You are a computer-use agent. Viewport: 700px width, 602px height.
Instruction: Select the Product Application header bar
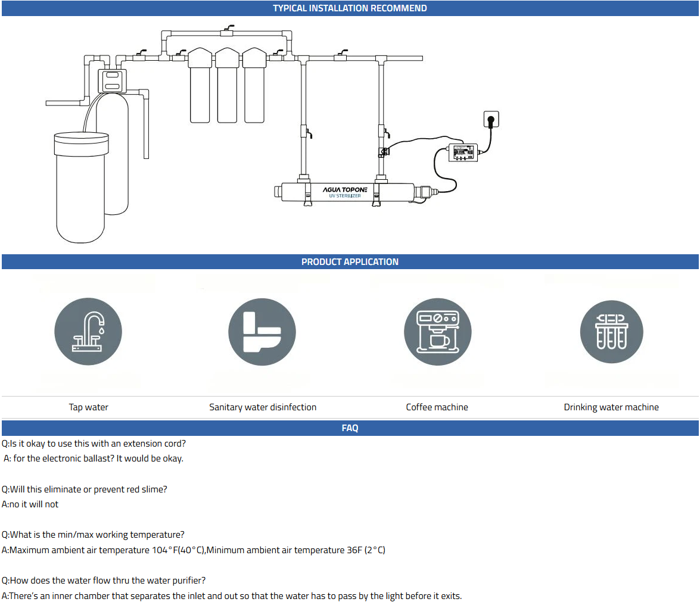pos(350,262)
